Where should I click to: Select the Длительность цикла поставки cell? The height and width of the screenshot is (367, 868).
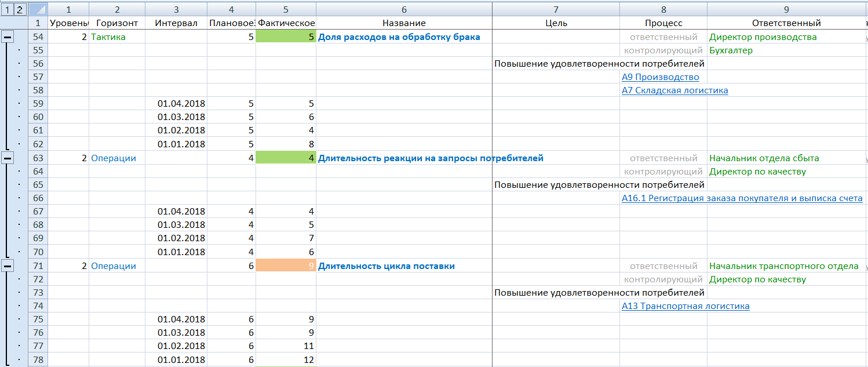click(x=386, y=266)
